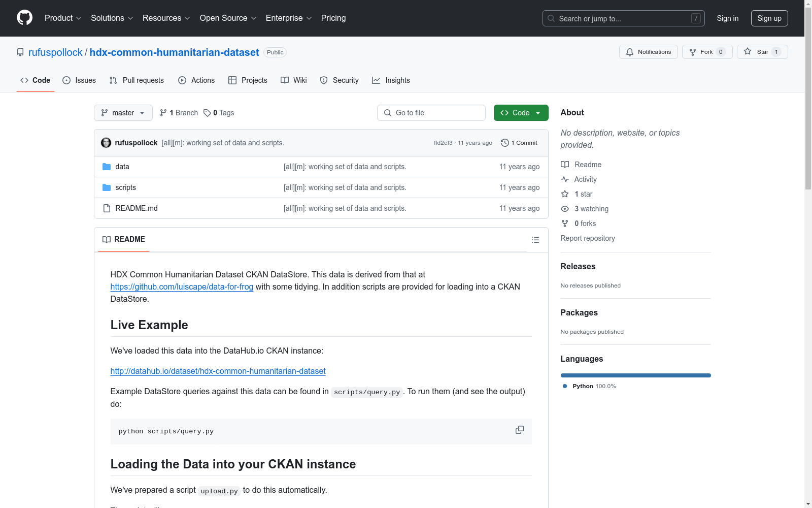
Task: Copy the python scripts/query.py command
Action: tap(520, 430)
